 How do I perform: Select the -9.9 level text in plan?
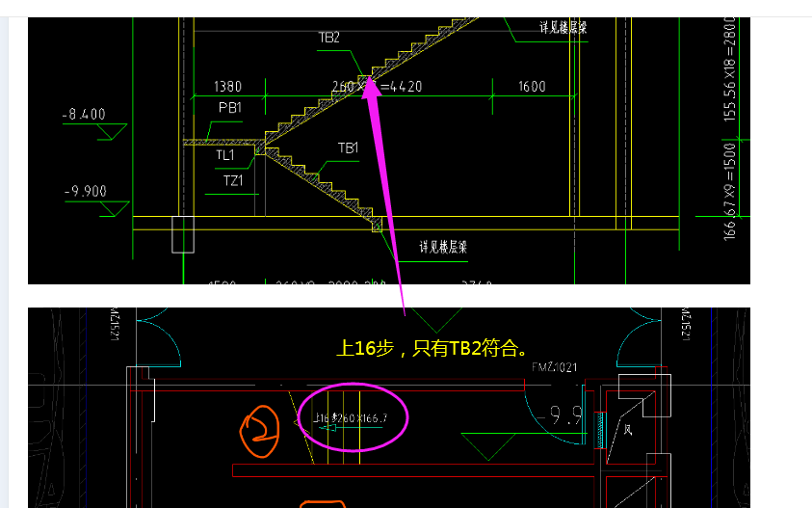click(x=560, y=415)
